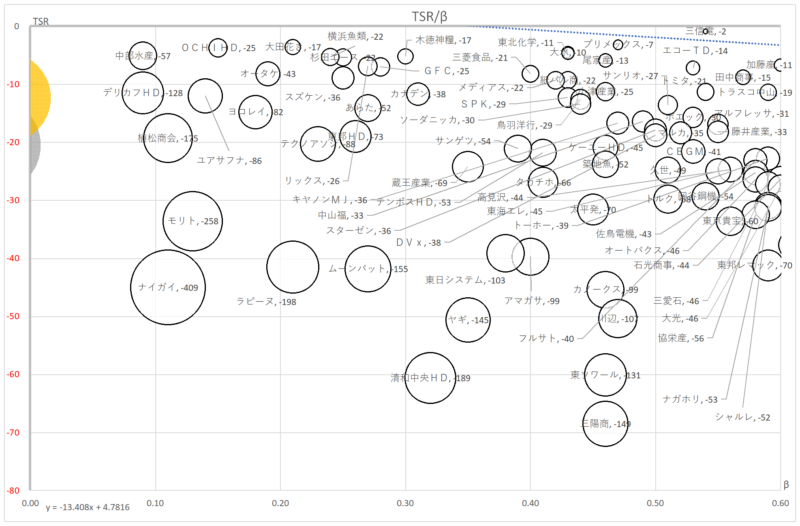The height and width of the screenshot is (526, 800).
Task: Select the label プリマックス, -7
Action: click(618, 44)
